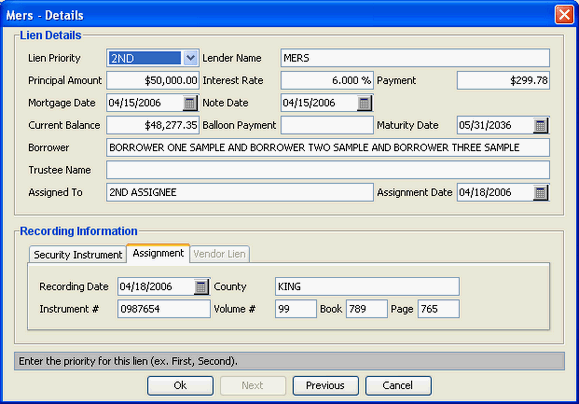Click the Lien Details group heading

click(51, 35)
